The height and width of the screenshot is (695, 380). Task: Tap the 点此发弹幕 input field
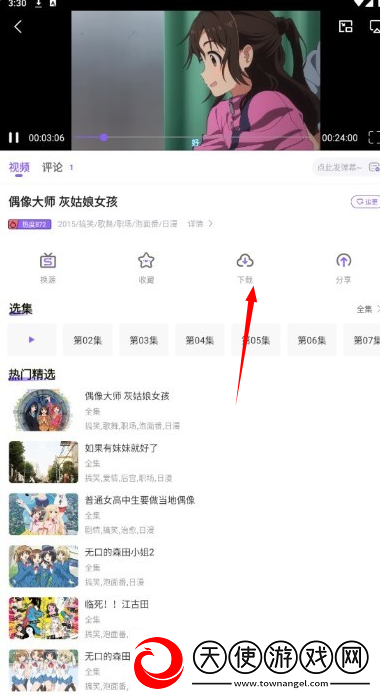click(340, 168)
